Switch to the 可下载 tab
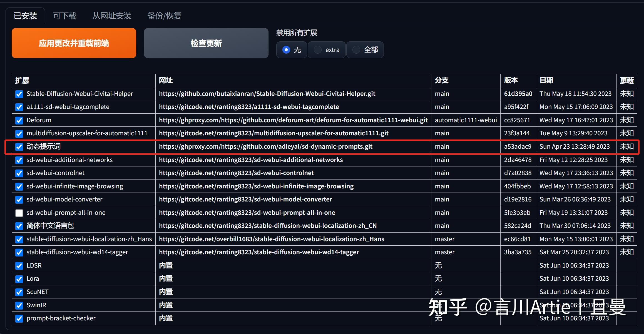Screen dimensions: 644x334 (x=64, y=16)
